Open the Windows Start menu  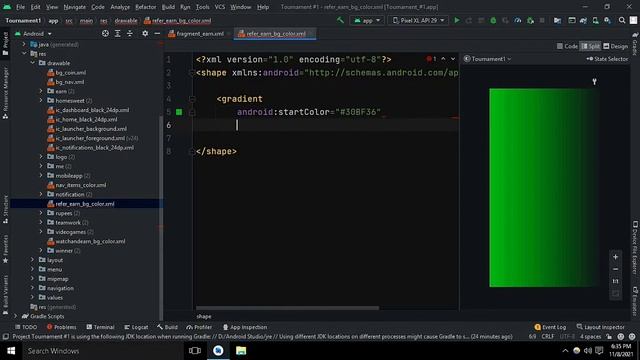click(11, 351)
